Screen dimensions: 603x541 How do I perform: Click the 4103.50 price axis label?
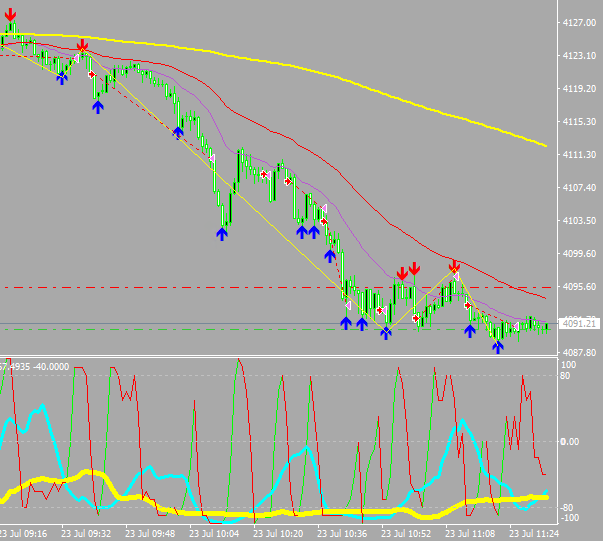point(579,221)
